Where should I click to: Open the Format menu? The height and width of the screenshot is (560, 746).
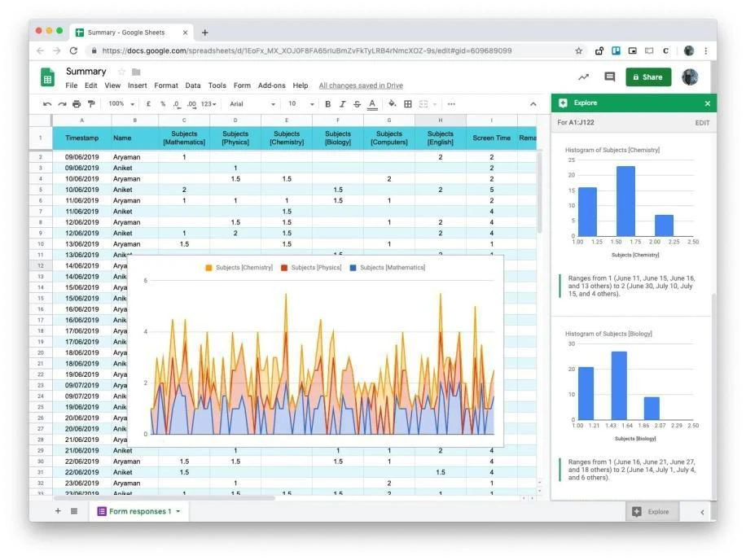pyautogui.click(x=166, y=85)
